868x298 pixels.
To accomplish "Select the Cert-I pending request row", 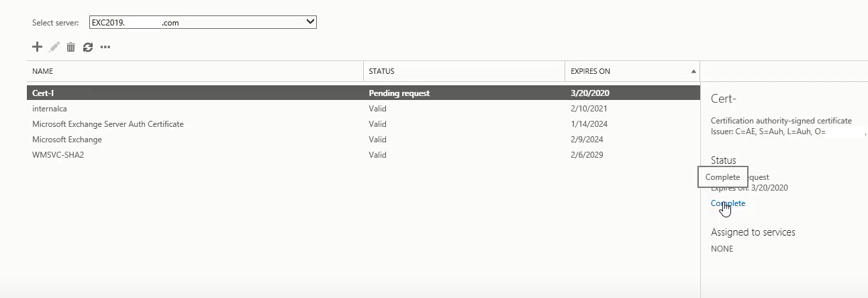I will point(363,93).
